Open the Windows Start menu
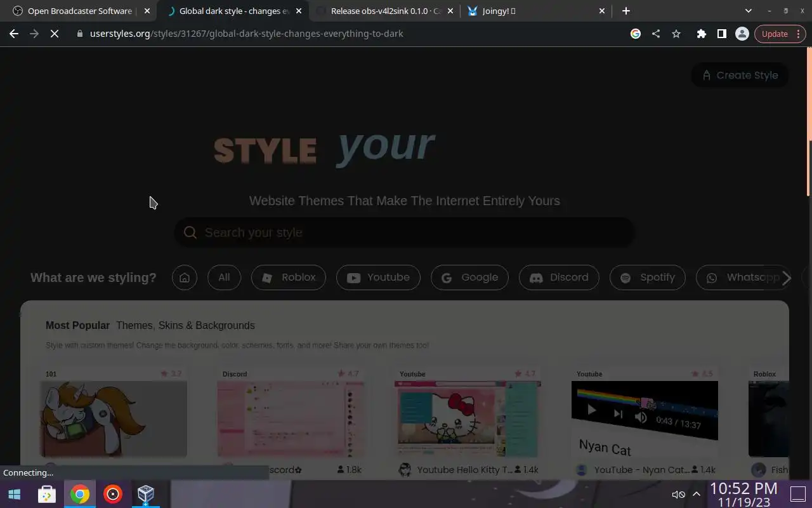812x508 pixels. coord(14,494)
